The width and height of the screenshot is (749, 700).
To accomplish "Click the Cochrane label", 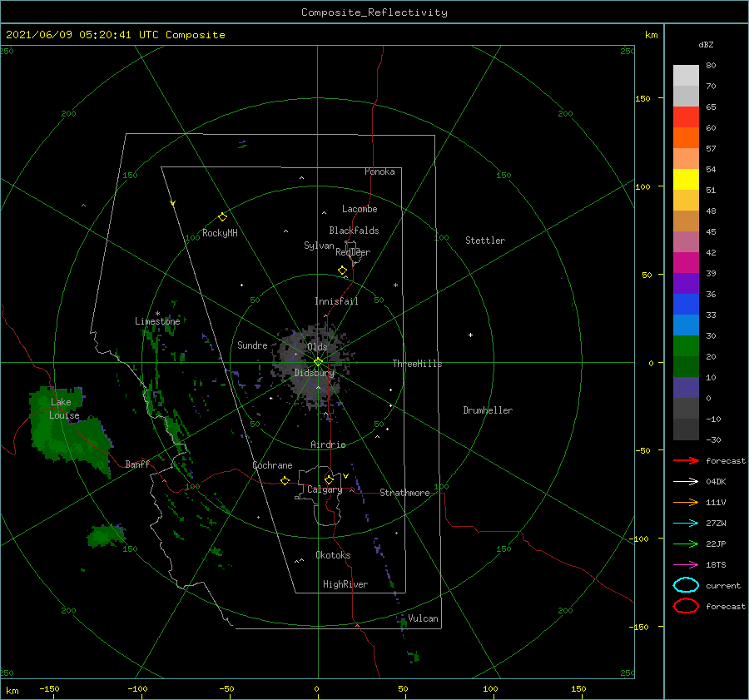I will [272, 465].
